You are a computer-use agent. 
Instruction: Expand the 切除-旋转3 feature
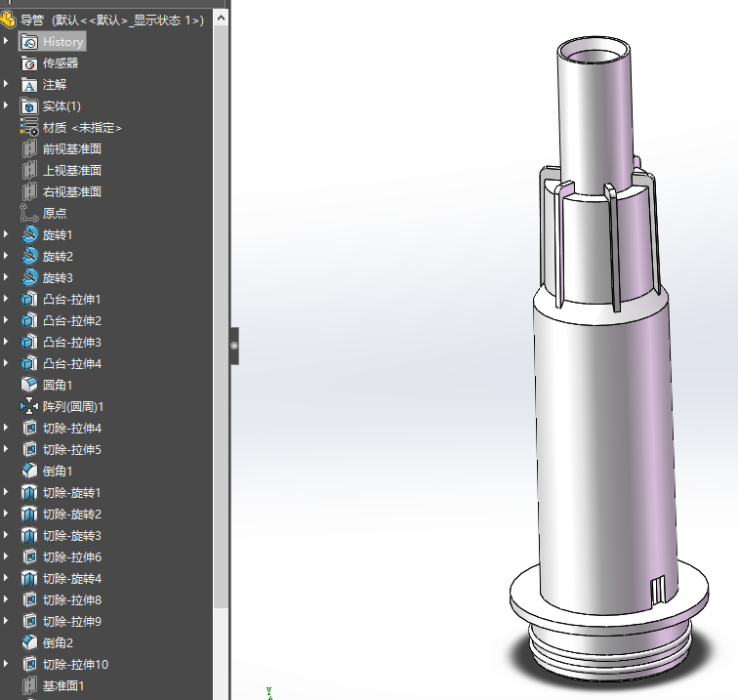[6, 535]
